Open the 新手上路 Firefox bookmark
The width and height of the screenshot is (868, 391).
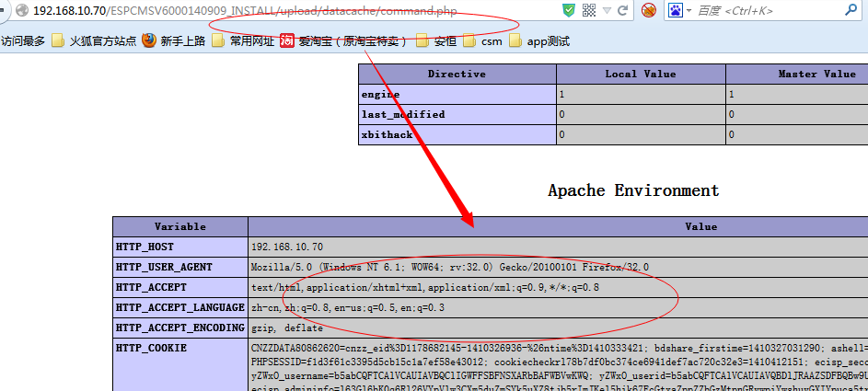coord(174,40)
